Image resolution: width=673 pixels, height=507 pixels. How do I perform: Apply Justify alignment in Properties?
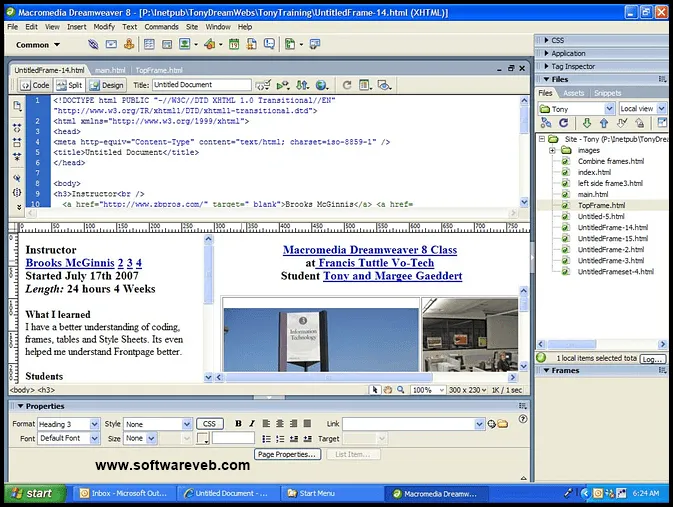pyautogui.click(x=307, y=424)
